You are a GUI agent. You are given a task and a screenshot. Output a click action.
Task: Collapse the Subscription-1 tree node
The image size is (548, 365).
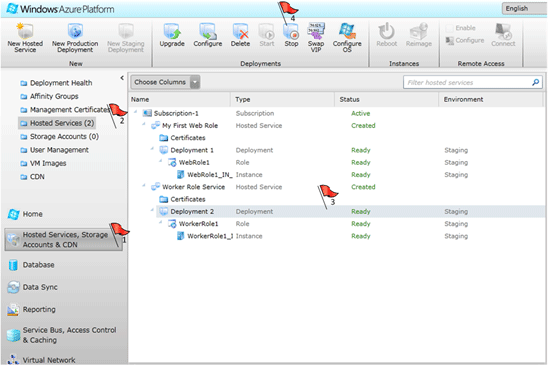[x=136, y=112]
